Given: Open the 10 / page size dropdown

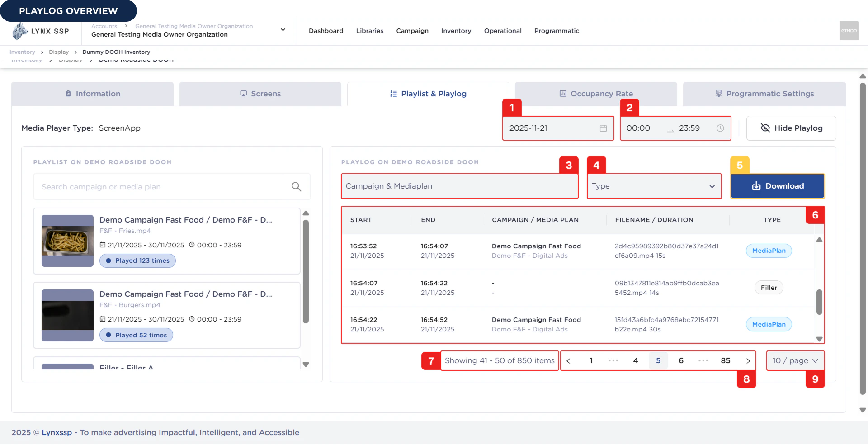Looking at the screenshot, I should pyautogui.click(x=795, y=361).
